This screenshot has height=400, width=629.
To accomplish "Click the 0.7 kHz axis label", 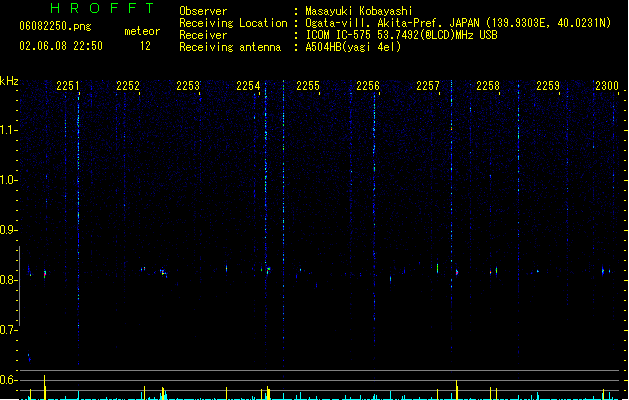I will [8, 330].
